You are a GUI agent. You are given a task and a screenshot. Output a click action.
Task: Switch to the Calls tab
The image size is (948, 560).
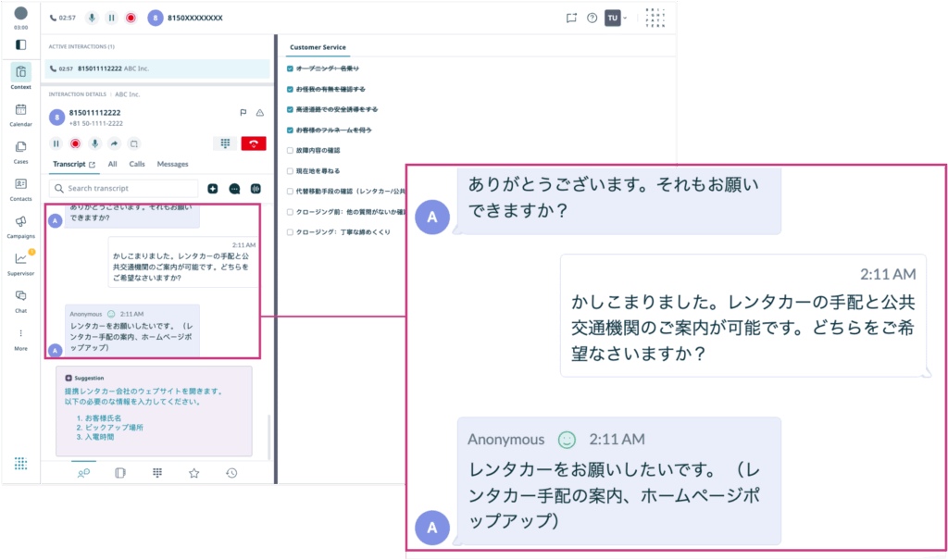point(137,164)
